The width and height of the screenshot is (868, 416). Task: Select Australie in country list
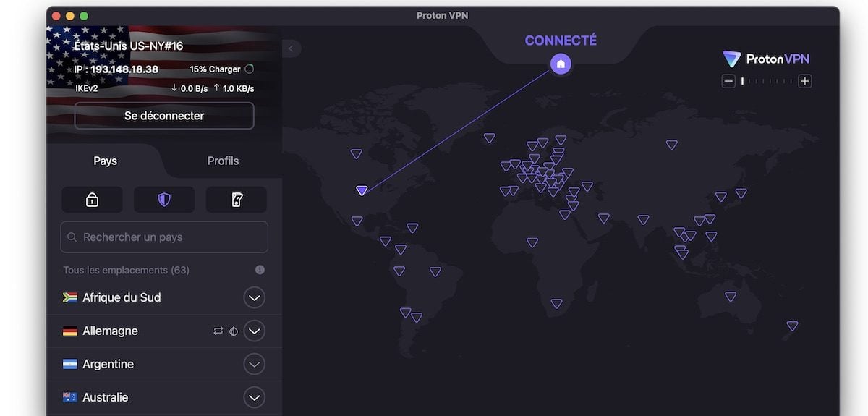tap(164, 397)
